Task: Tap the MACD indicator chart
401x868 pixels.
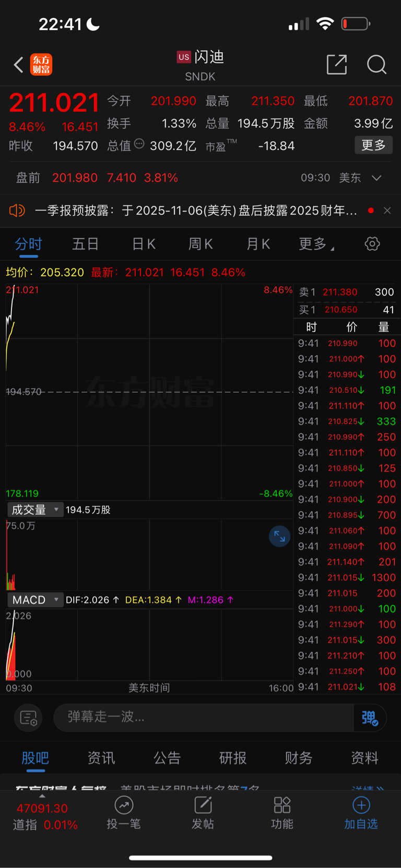Action: pyautogui.click(x=149, y=644)
